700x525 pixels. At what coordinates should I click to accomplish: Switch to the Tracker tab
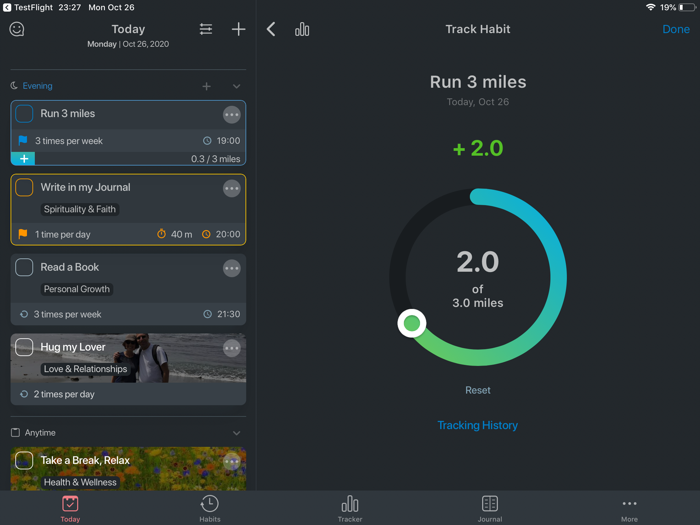click(350, 509)
